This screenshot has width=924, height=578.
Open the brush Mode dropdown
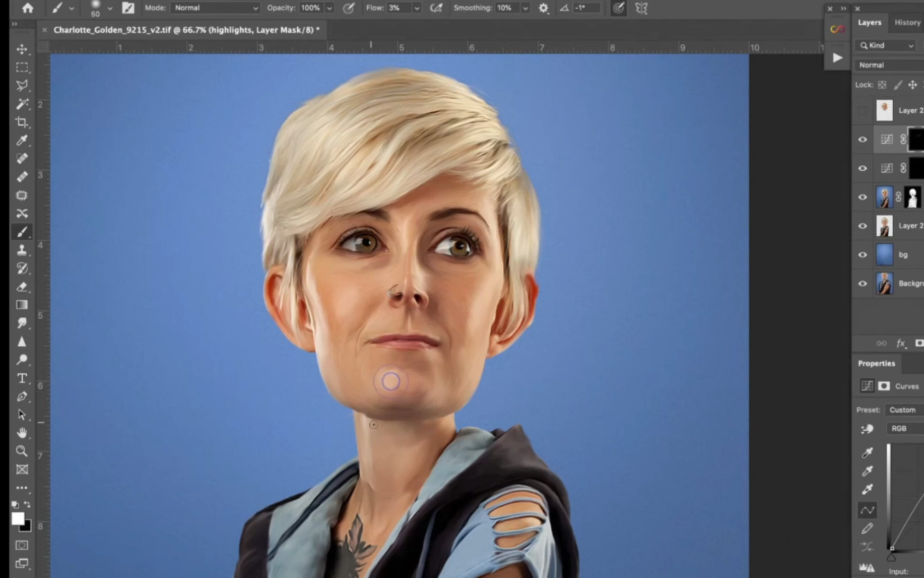[x=216, y=8]
